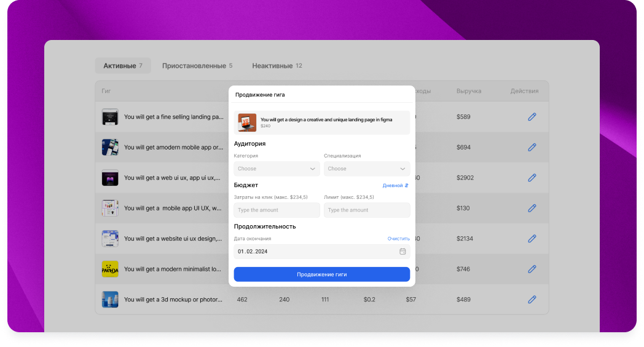
Task: Toggle the Дневной budget type switcher
Action: pyautogui.click(x=395, y=185)
